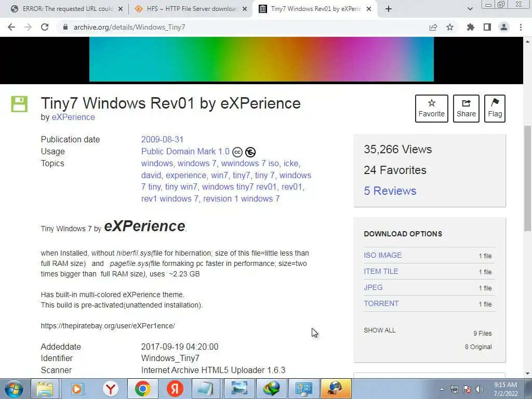Click the scrollbar down arrow
532x399 pixels.
[528, 374]
